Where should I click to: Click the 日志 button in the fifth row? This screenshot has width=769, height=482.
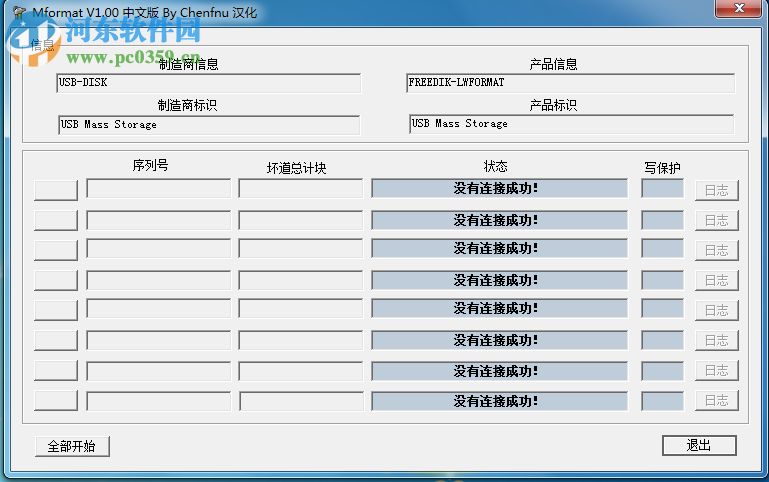[x=717, y=310]
